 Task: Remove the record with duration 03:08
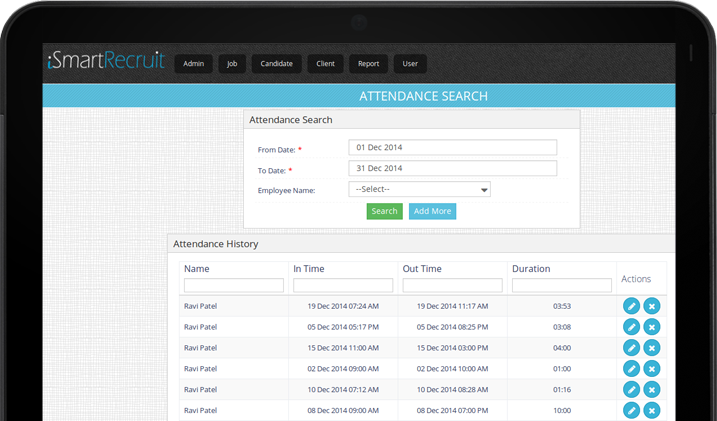pyautogui.click(x=651, y=327)
